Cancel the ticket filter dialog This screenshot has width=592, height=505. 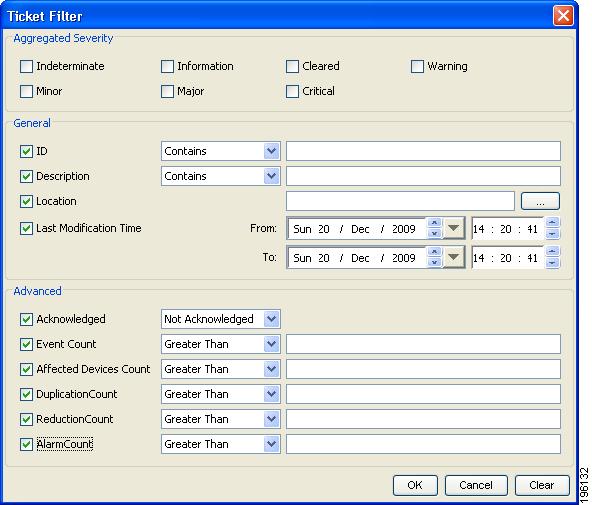click(x=476, y=485)
